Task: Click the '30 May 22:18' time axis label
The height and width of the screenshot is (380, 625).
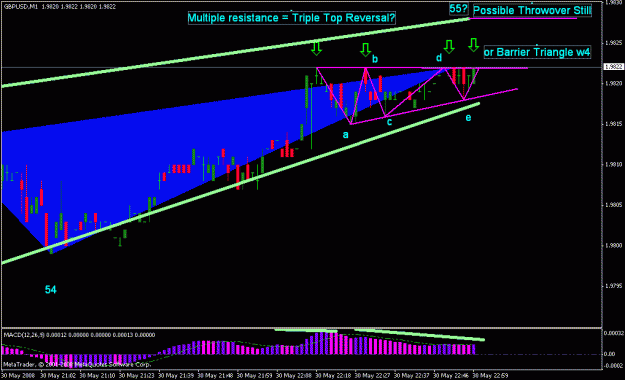Action: click(x=333, y=376)
